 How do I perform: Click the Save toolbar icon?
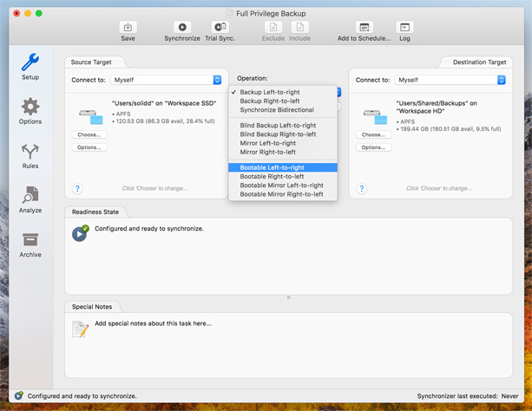tap(128, 27)
